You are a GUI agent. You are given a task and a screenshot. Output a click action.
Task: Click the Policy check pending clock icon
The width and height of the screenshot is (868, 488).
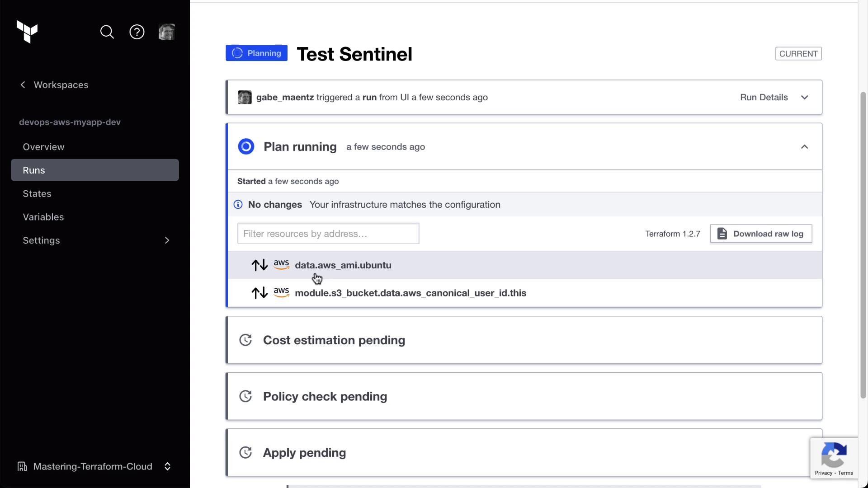tap(245, 396)
